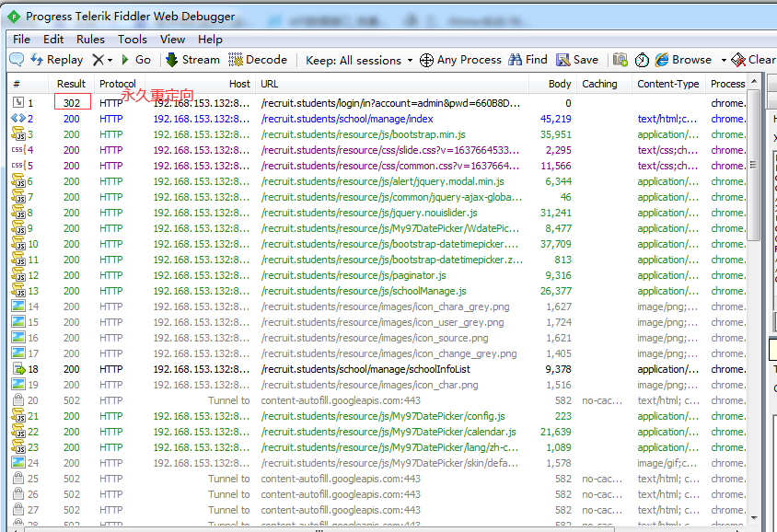This screenshot has width=777, height=532.
Task: Expand the Browse dropdown arrow
Action: click(724, 61)
